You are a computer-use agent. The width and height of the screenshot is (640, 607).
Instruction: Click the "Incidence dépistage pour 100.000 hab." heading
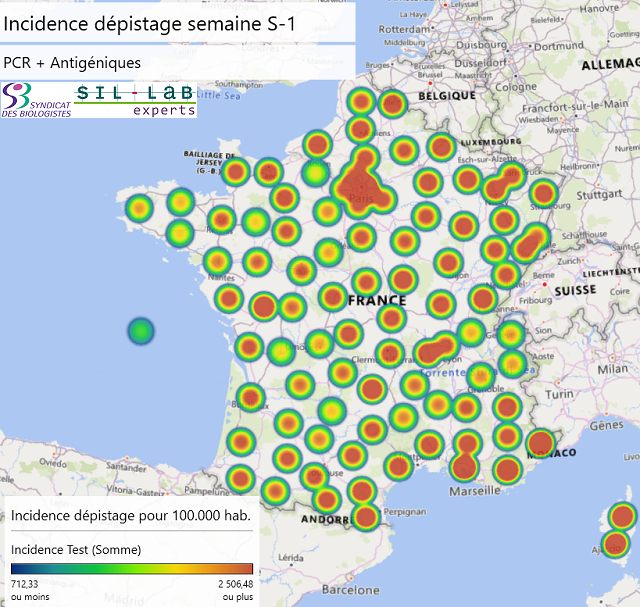pyautogui.click(x=130, y=516)
